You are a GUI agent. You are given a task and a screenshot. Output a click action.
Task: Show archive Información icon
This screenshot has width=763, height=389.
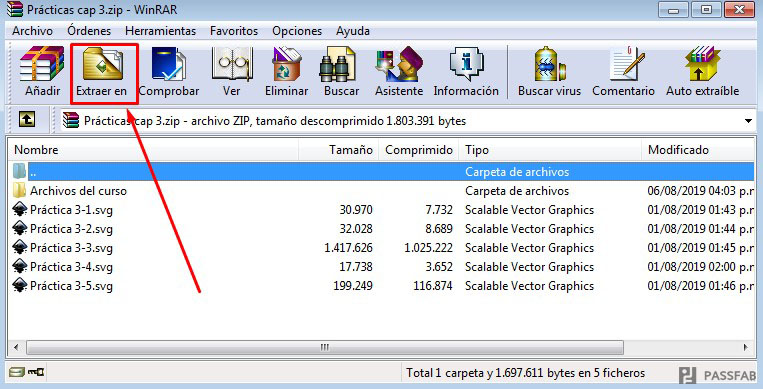point(466,64)
